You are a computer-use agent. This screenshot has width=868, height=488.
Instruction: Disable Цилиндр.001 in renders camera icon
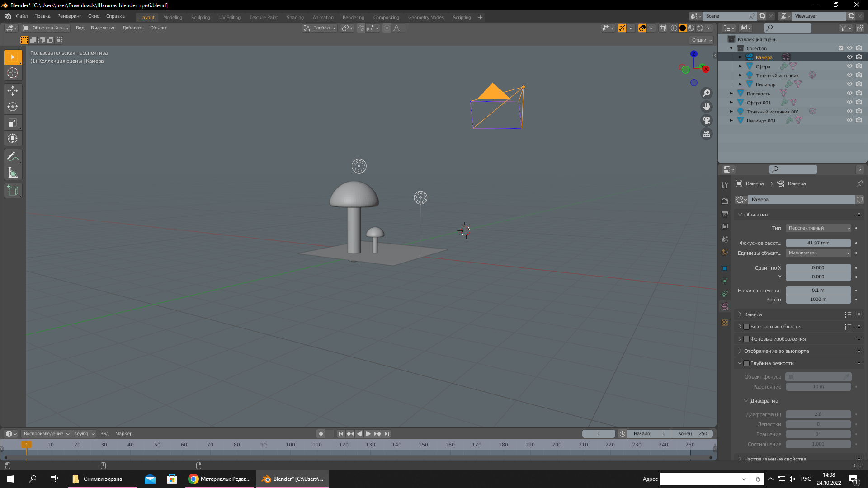pyautogui.click(x=859, y=120)
